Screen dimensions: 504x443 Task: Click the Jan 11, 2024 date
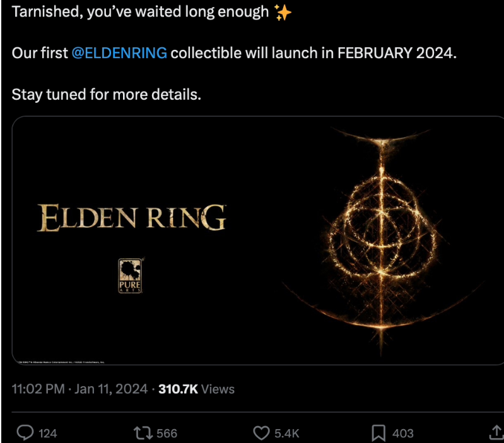pos(111,389)
